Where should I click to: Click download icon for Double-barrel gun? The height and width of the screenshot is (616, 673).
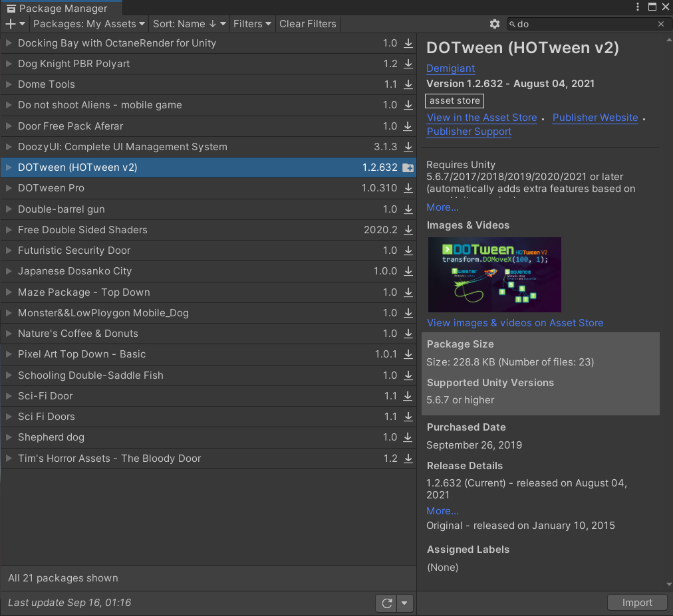tap(408, 209)
